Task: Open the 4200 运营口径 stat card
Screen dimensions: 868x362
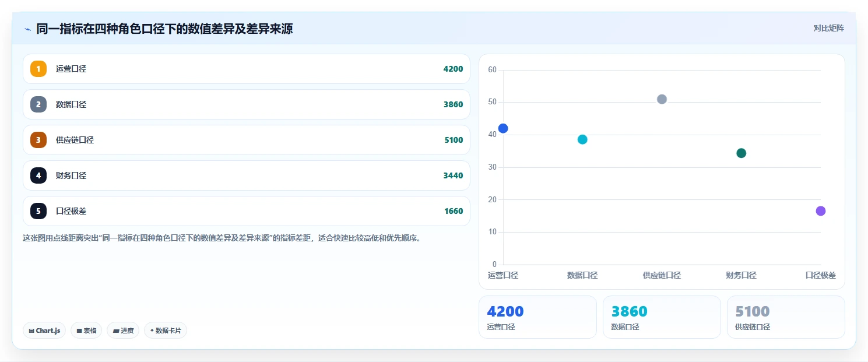Action: pos(537,317)
